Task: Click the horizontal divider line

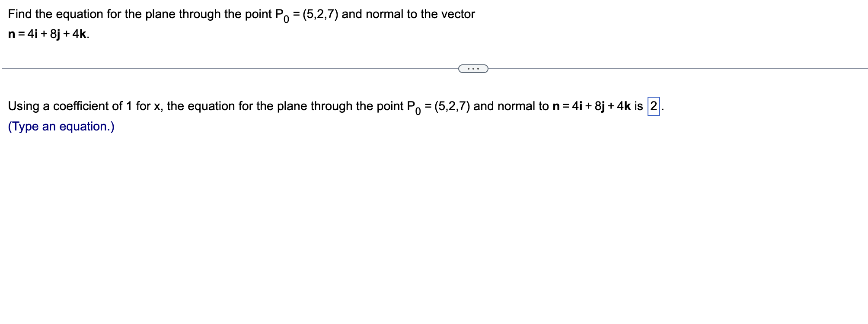Action: 216,68
